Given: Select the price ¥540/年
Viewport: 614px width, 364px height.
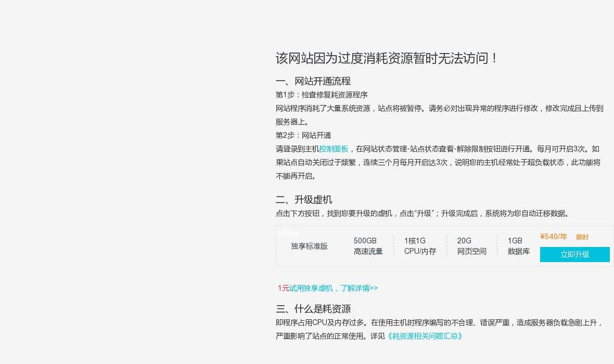Looking at the screenshot, I should point(553,237).
